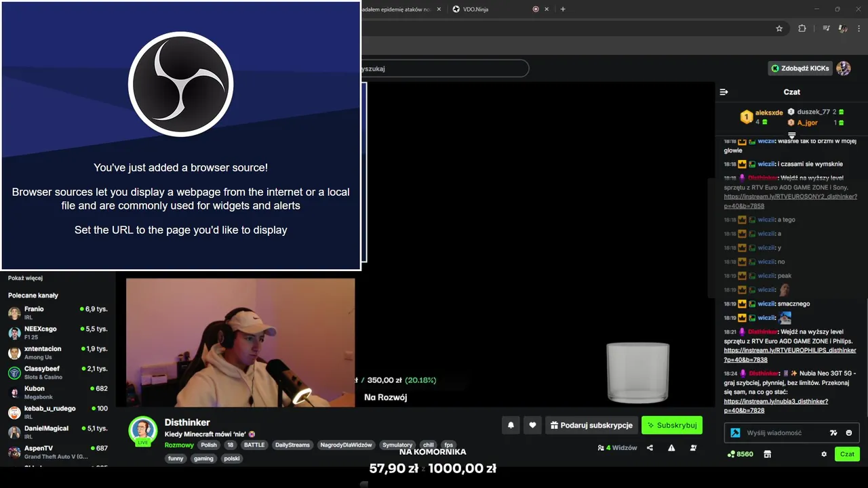
Task: Click the blue hammer icon in chat box
Action: click(735, 432)
